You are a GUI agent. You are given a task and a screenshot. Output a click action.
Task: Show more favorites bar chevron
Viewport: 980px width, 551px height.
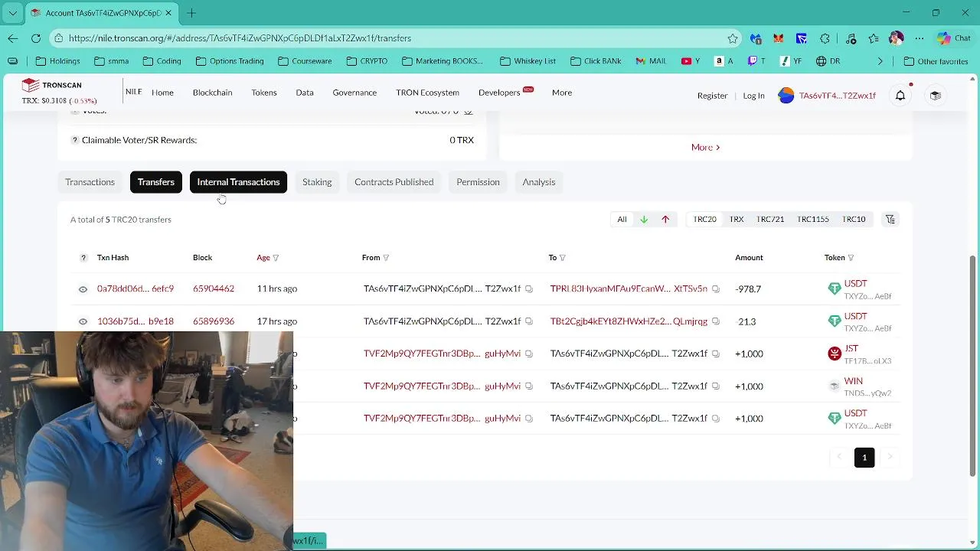880,61
